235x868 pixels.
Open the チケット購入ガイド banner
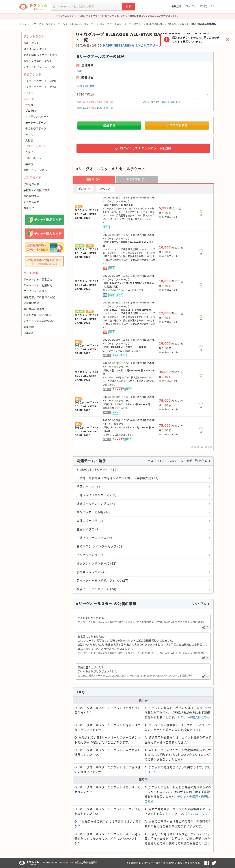(x=44, y=233)
